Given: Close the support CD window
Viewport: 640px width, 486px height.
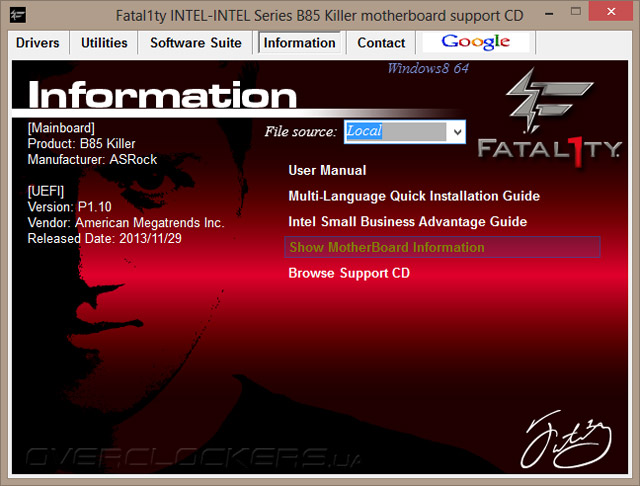Looking at the screenshot, I should pyautogui.click(x=611, y=11).
